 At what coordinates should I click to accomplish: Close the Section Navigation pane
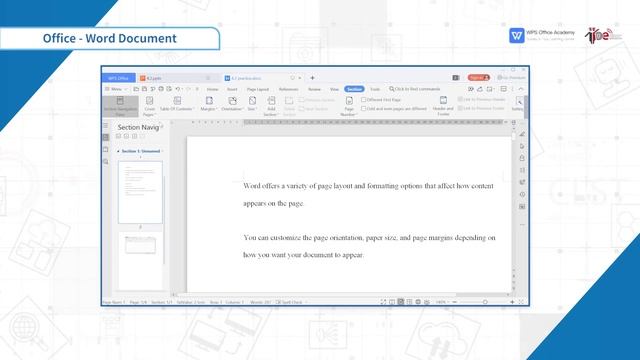(x=161, y=127)
